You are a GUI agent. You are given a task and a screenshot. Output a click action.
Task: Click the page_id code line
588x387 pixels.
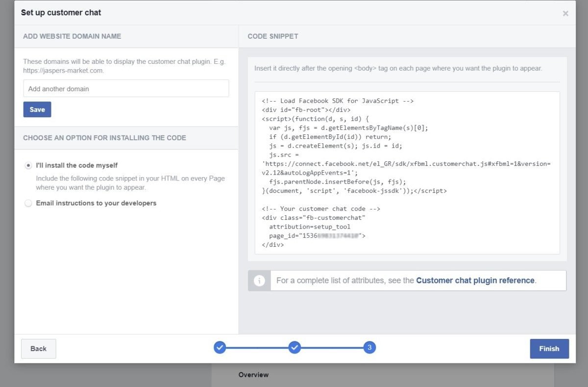318,236
